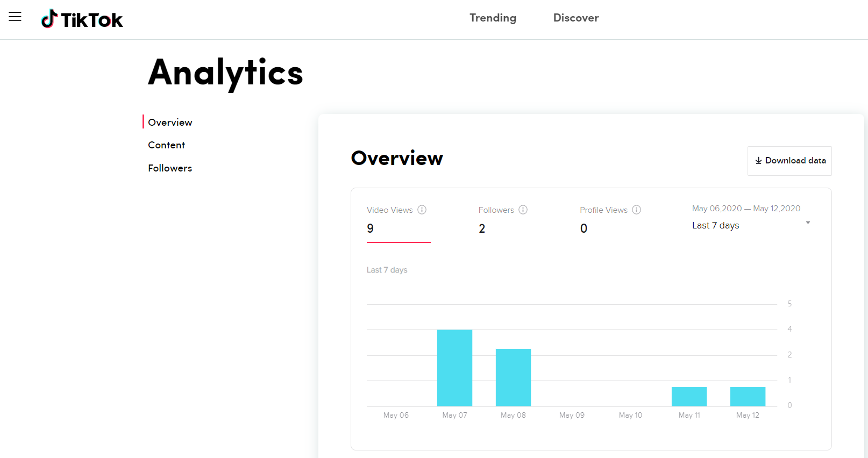Expand the Last 7 days dropdown
Image resolution: width=868 pixels, height=458 pixels.
click(x=715, y=226)
